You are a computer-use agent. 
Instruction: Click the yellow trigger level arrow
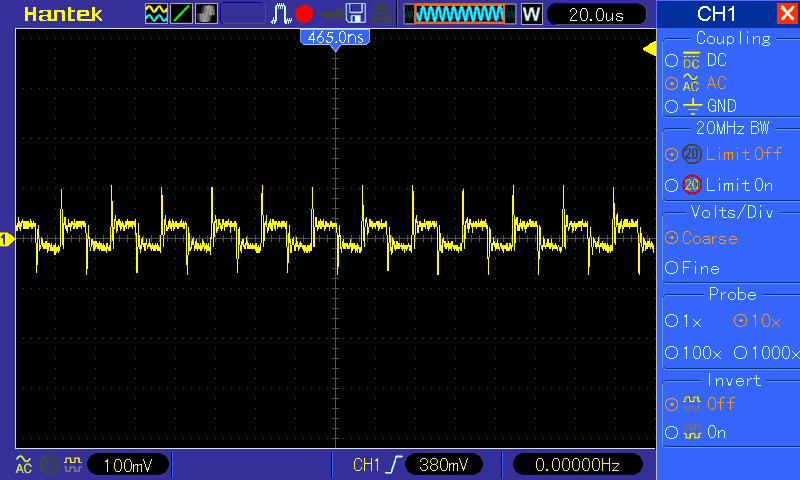(x=649, y=49)
